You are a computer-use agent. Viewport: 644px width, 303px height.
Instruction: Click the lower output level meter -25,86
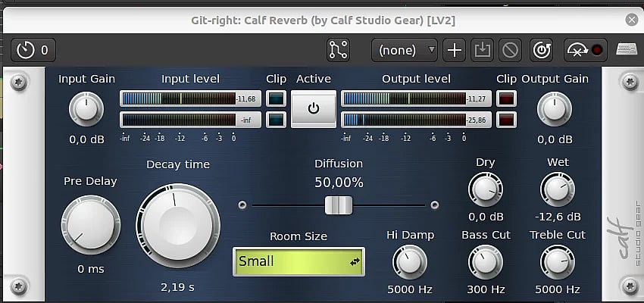click(416, 120)
